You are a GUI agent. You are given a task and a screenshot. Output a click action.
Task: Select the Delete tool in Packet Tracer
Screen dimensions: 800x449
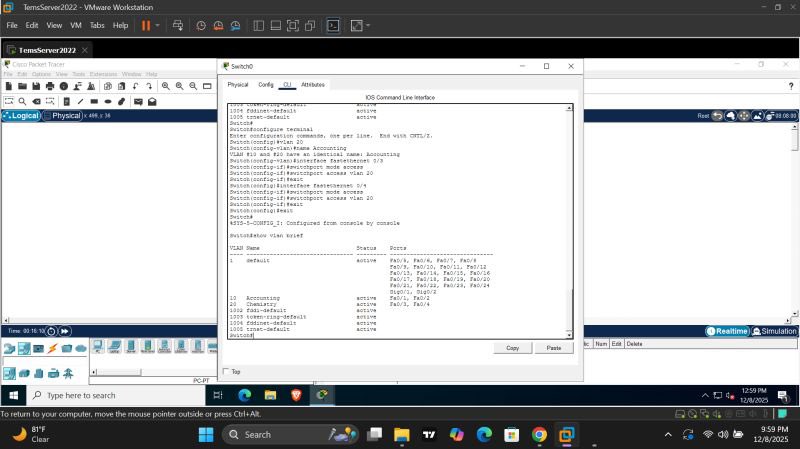tap(36, 102)
